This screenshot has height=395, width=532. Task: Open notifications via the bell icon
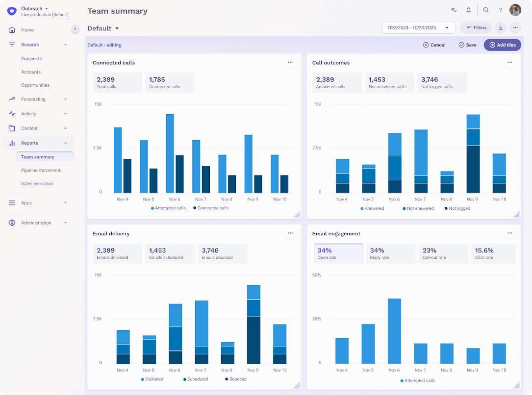468,10
